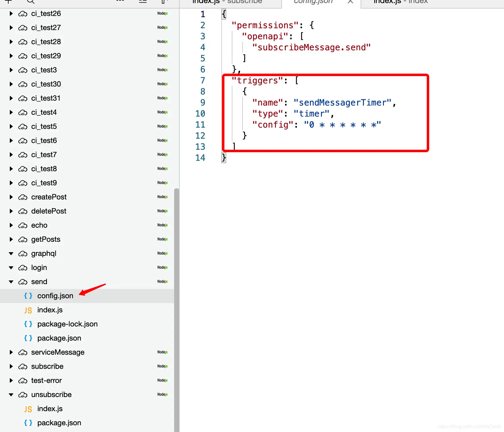Click the JS icon under unsubscribe
504x432 pixels.
(x=28, y=409)
